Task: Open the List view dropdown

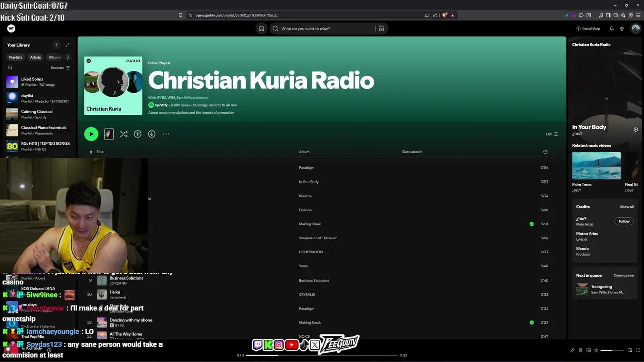Action: (x=552, y=134)
